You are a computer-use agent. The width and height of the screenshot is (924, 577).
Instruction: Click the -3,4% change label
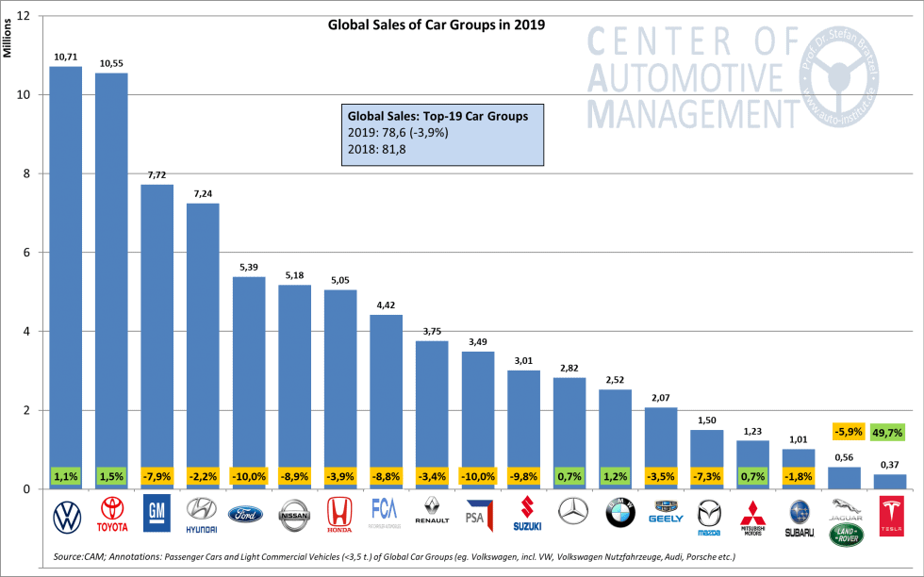pos(432,476)
